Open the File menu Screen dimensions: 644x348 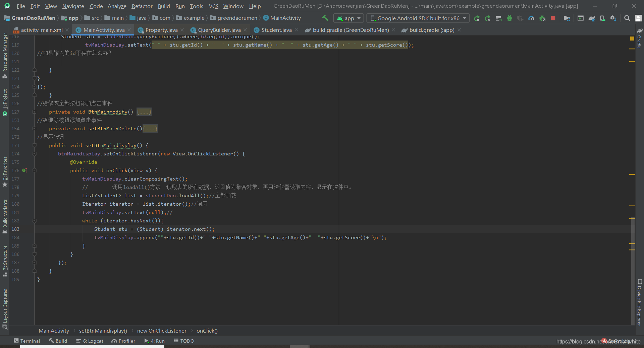pyautogui.click(x=21, y=6)
